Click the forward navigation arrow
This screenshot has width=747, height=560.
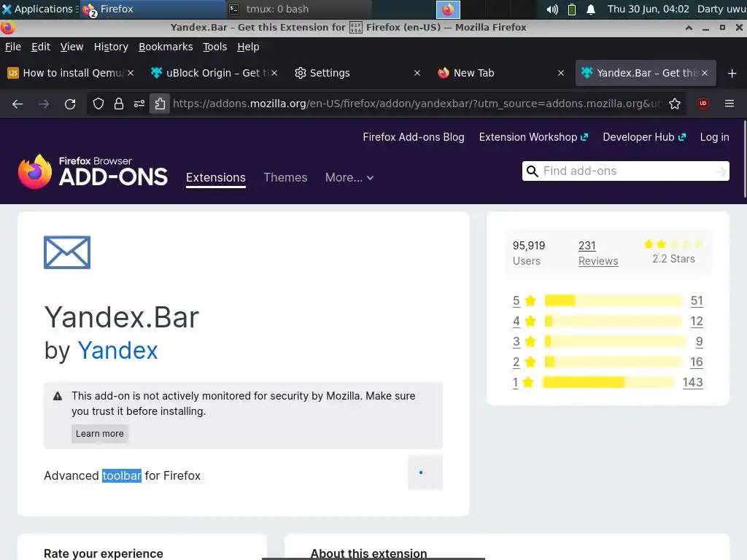point(44,104)
